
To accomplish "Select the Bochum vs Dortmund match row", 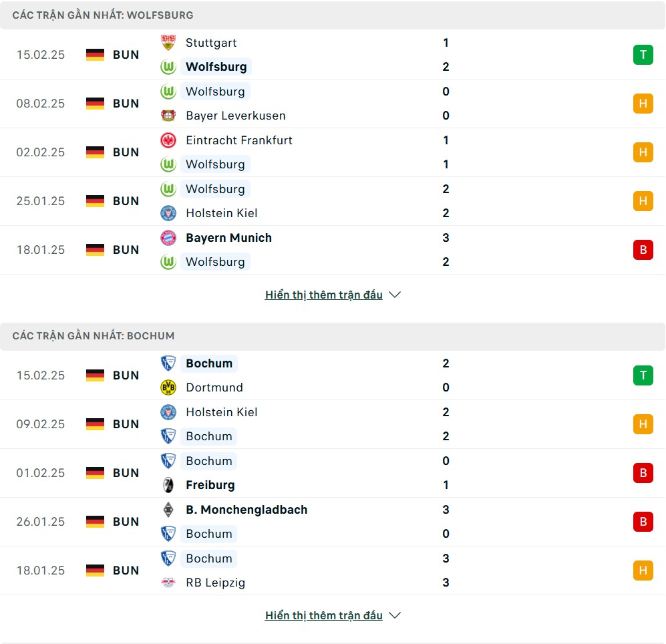I will click(x=333, y=375).
